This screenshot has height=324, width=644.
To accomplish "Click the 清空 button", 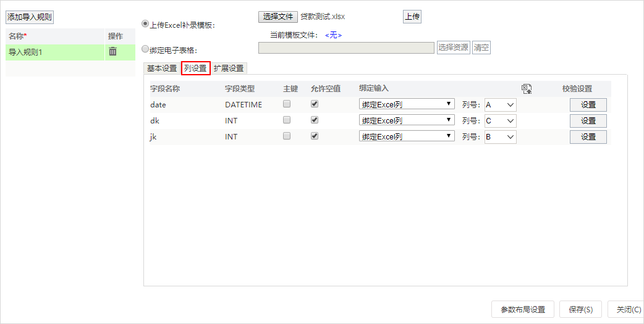I will 481,47.
